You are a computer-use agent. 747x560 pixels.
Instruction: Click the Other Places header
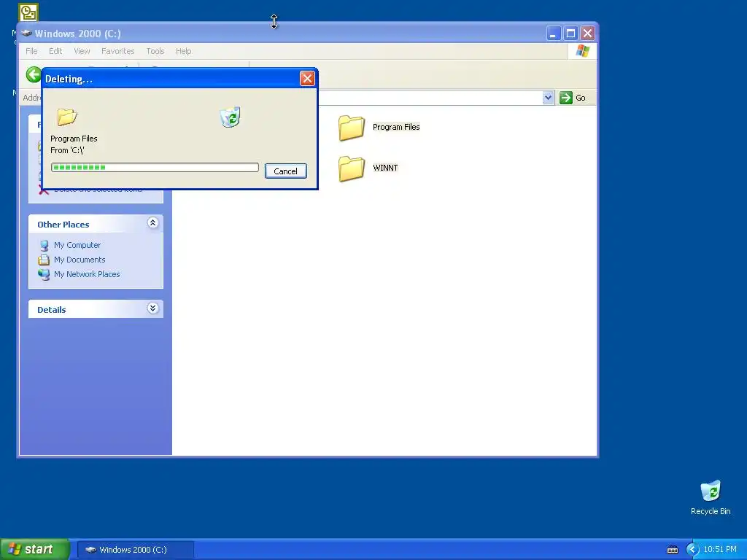[96, 224]
